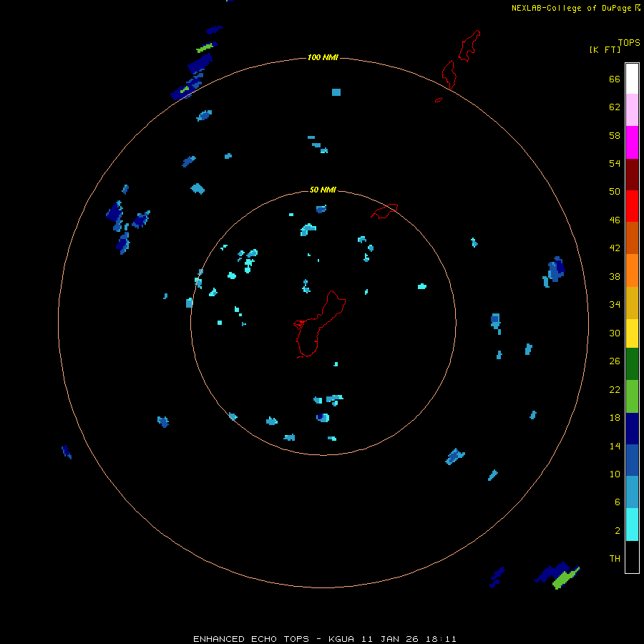Click the Guam island outline at radar center
This screenshot has width=644, height=644.
(x=318, y=324)
